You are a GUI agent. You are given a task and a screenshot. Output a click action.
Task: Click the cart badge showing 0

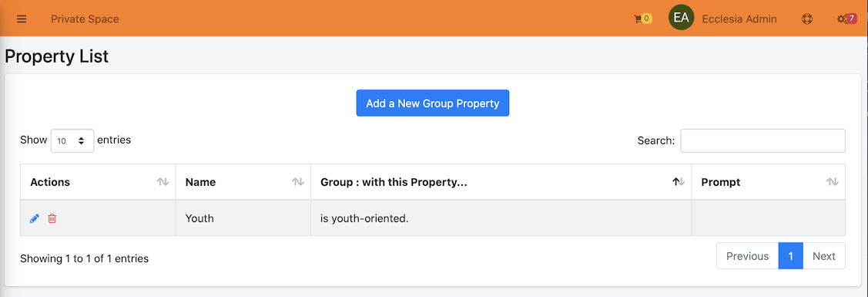click(647, 19)
